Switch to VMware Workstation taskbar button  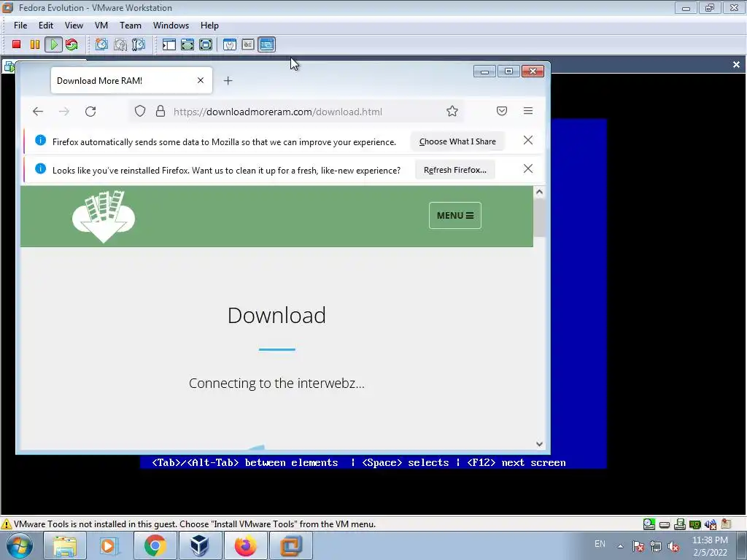click(x=290, y=545)
